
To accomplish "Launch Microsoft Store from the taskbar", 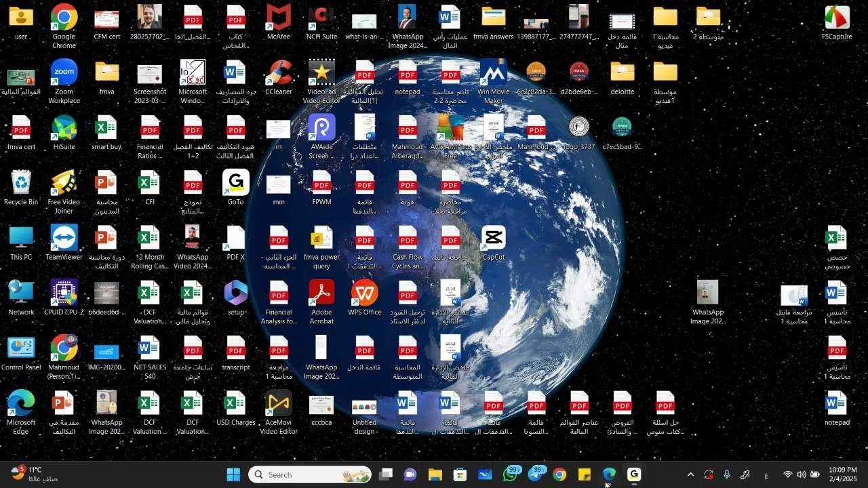I will click(x=460, y=474).
